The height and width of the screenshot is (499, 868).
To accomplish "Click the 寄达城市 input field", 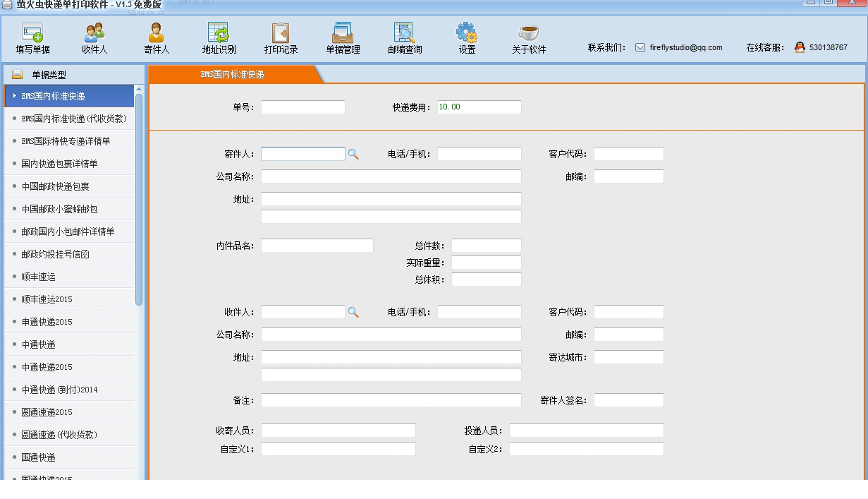I will point(629,357).
